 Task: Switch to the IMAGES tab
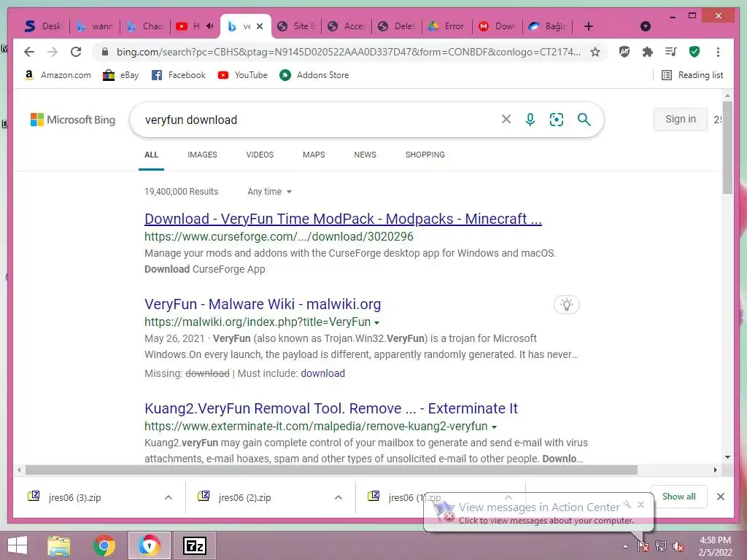(202, 155)
